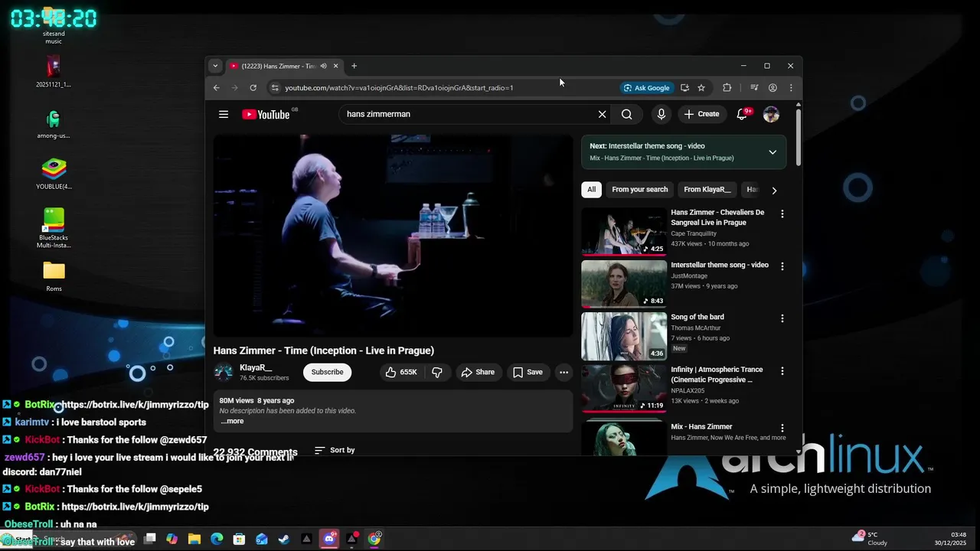
Task: Show more filter chips with right arrow
Action: pos(774,190)
